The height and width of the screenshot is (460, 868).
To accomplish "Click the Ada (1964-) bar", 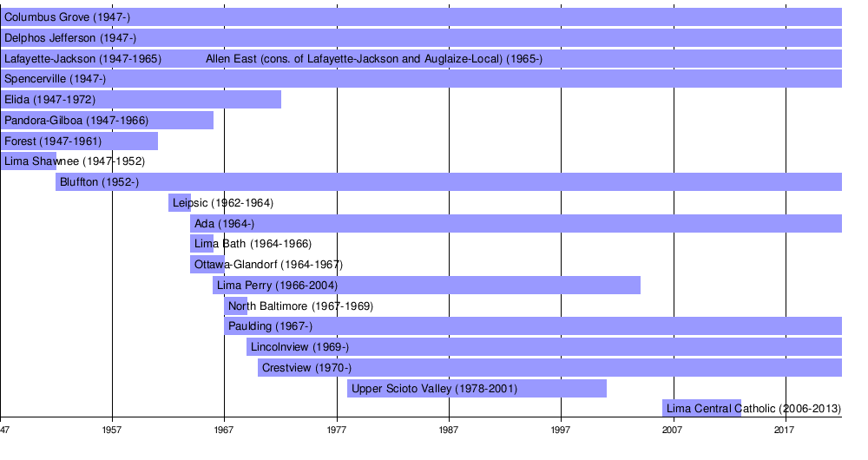I will 516,224.
